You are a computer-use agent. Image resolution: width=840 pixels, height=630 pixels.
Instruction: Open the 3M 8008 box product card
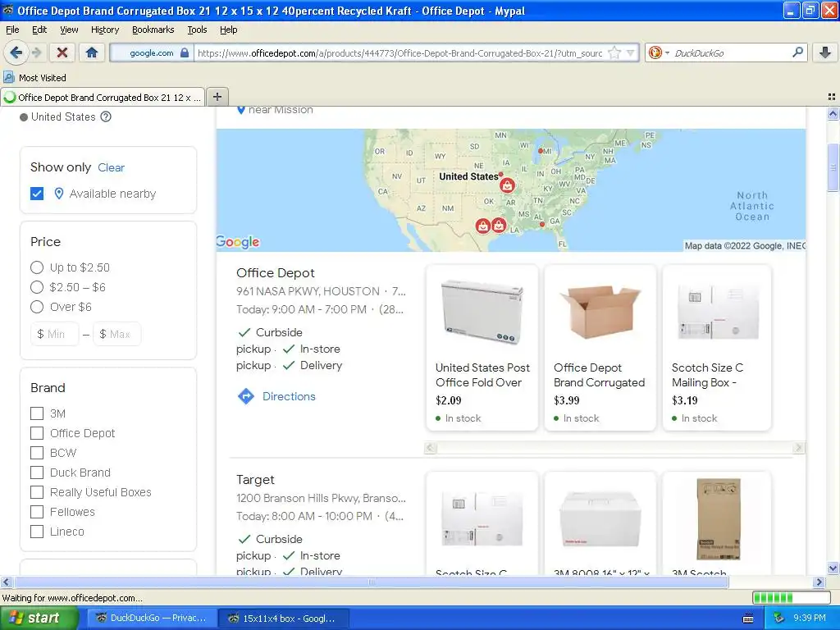pos(600,523)
